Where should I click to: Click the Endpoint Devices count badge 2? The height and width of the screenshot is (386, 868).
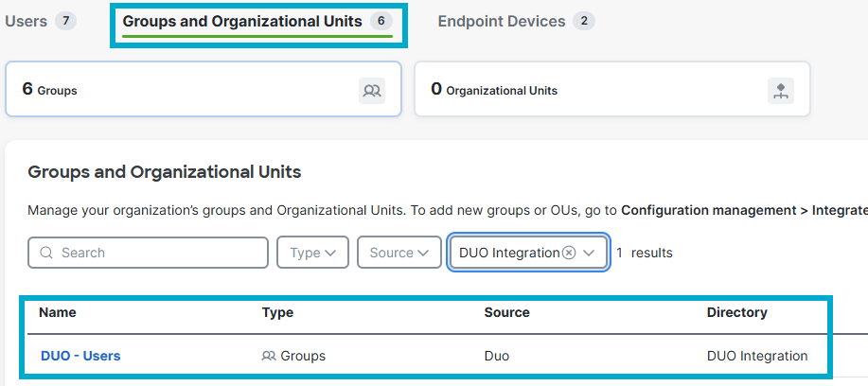pyautogui.click(x=584, y=21)
